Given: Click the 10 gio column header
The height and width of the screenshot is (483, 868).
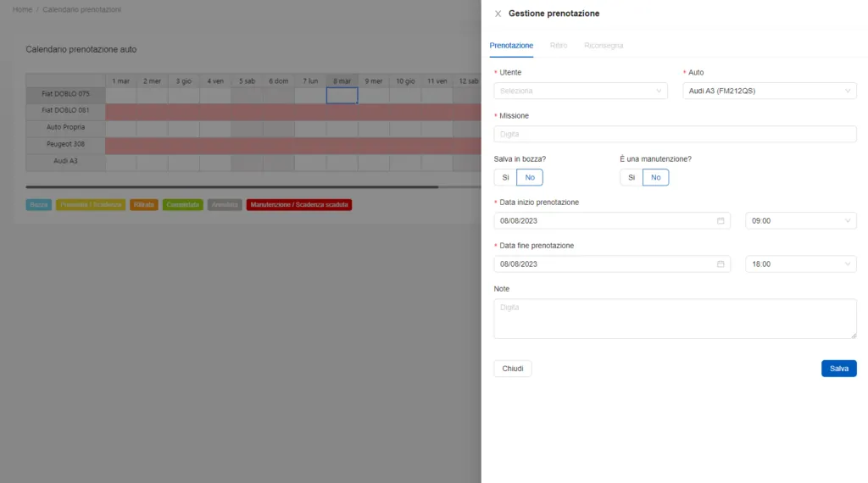Looking at the screenshot, I should (405, 80).
